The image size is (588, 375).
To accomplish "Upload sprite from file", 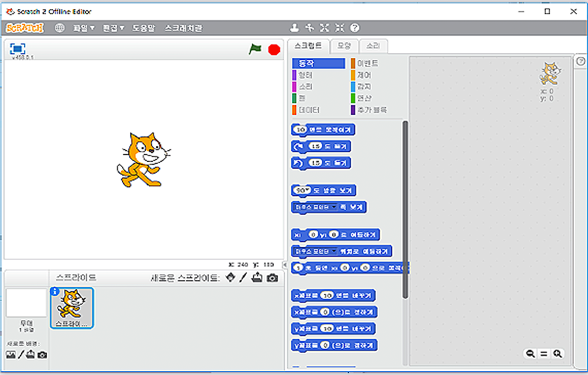I will coord(258,278).
